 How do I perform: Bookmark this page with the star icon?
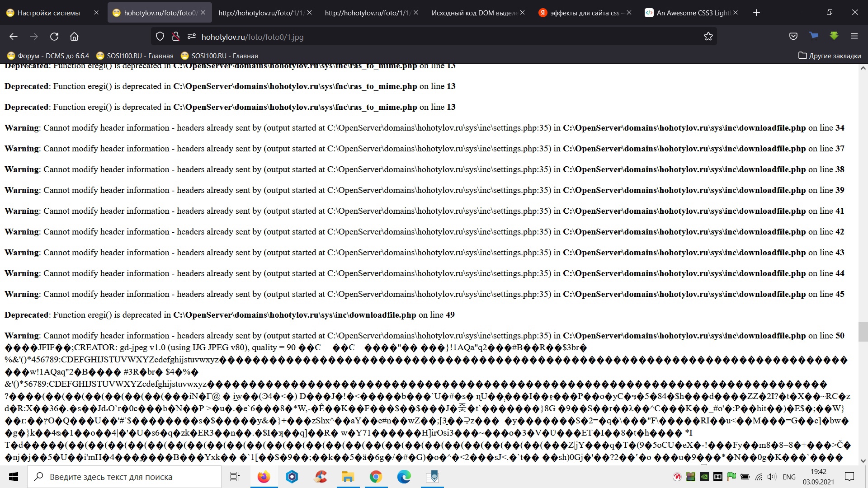click(x=708, y=37)
